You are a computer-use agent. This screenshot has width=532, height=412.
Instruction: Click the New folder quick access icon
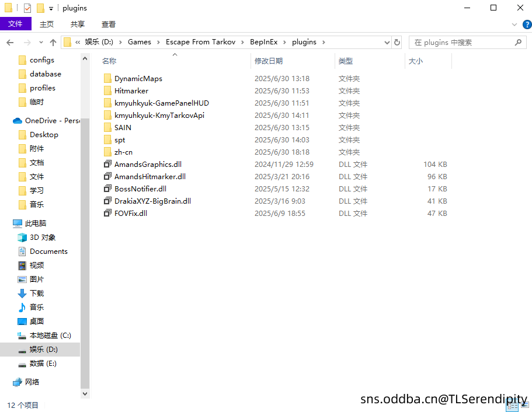[40, 8]
